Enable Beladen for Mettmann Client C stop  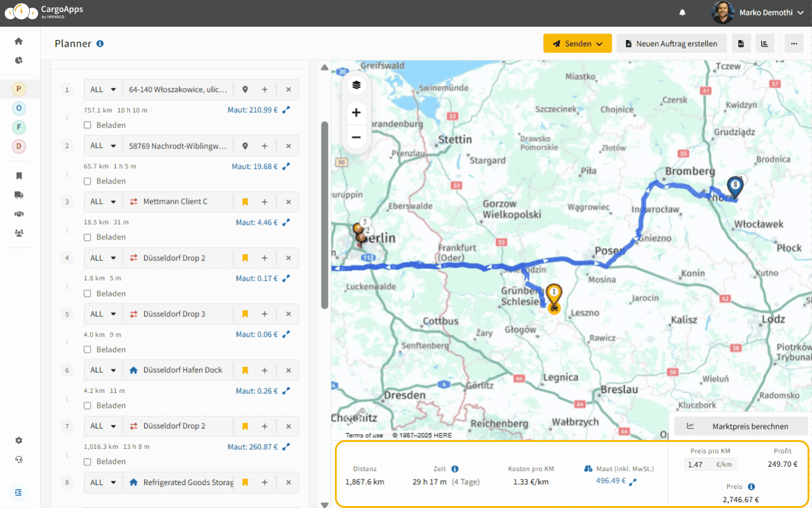pyautogui.click(x=87, y=237)
